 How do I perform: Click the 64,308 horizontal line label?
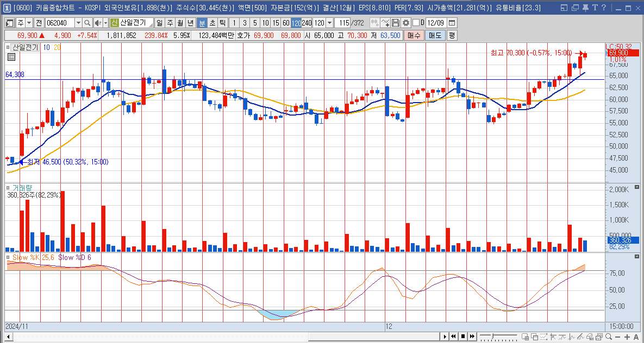click(x=15, y=75)
